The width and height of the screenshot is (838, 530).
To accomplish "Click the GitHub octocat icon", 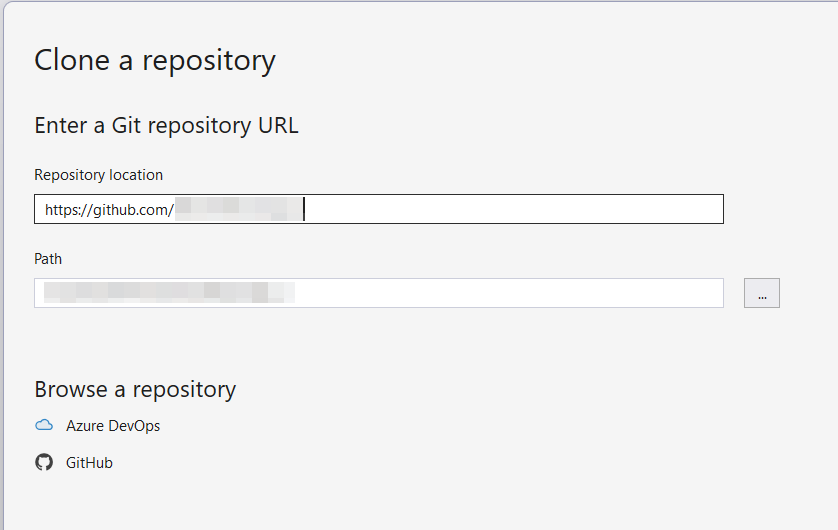I will (x=44, y=462).
